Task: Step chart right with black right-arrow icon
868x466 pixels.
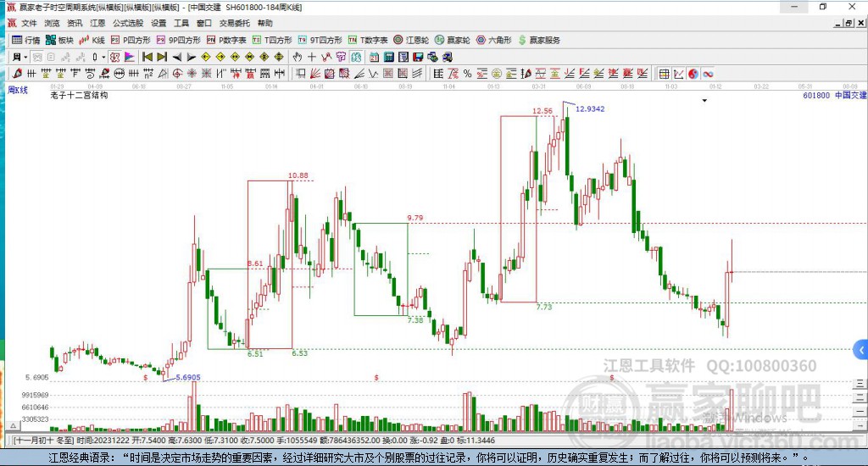Action: point(191,57)
